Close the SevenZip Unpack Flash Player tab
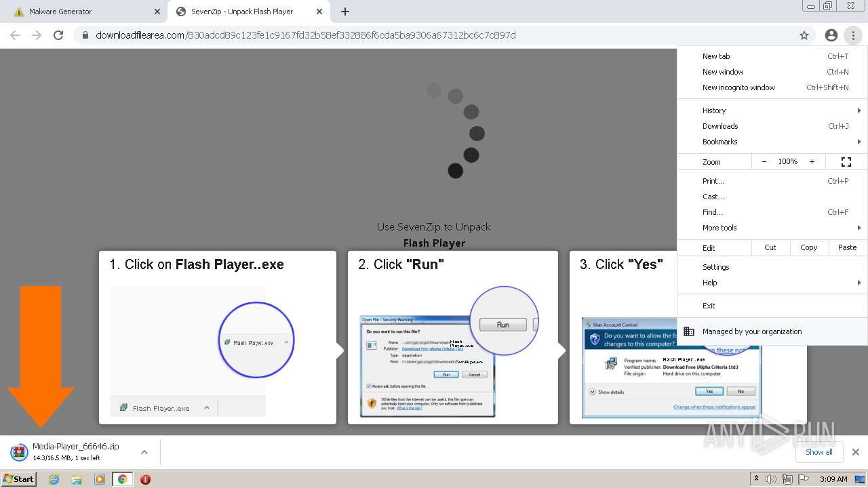The width and height of the screenshot is (868, 488). (x=319, y=12)
